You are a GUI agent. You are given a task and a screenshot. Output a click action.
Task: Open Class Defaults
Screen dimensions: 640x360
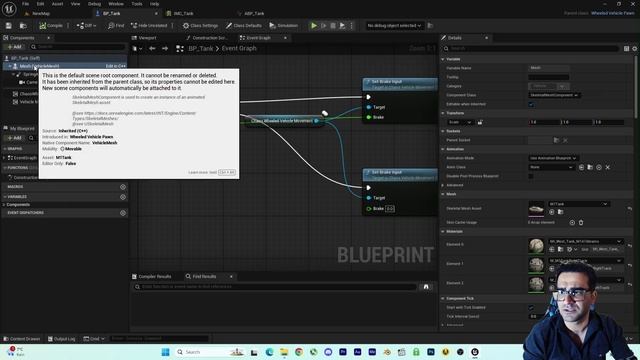[244, 26]
